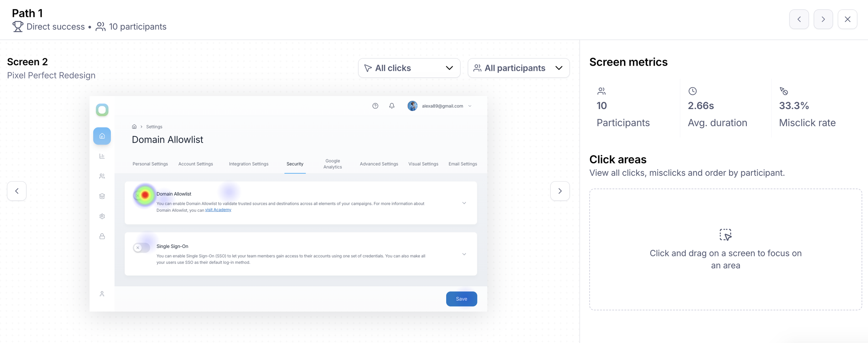Close the Path 1 view
Image resolution: width=868 pixels, height=343 pixels.
click(848, 19)
